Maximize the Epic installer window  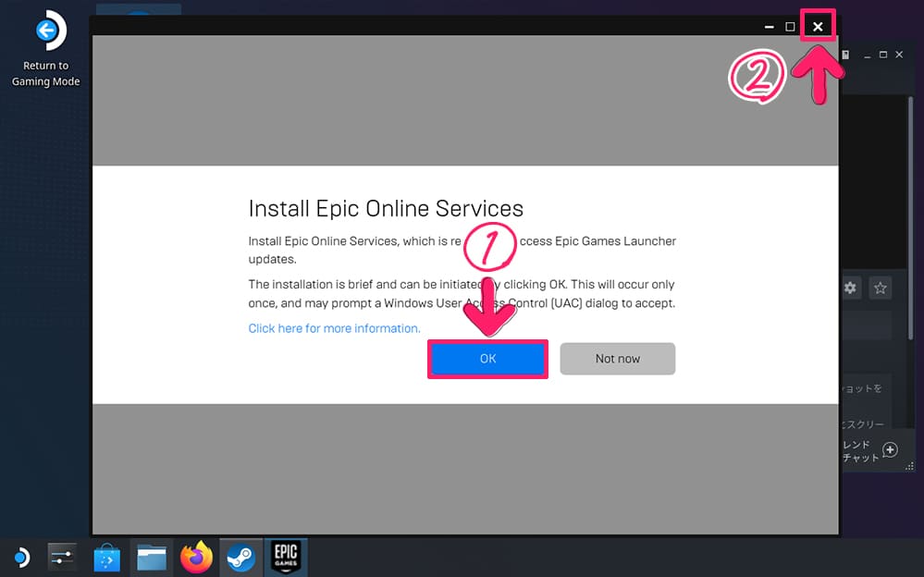(x=790, y=27)
